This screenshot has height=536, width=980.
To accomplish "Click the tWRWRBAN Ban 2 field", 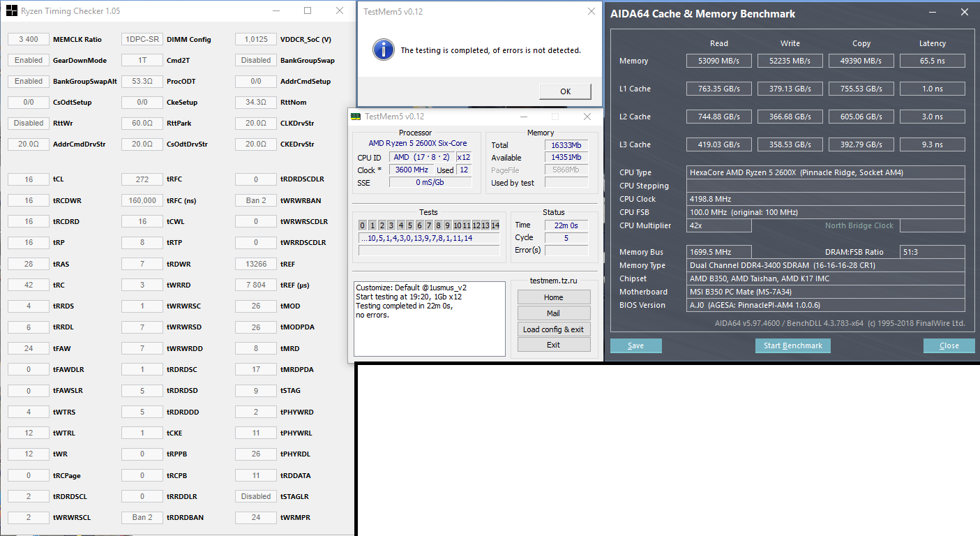I will (256, 200).
